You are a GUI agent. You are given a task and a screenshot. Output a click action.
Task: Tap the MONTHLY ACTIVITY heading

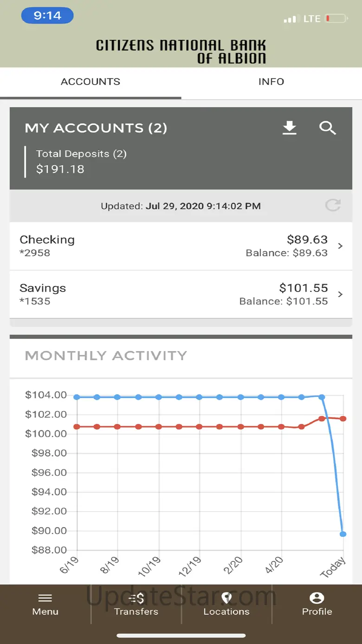pos(106,356)
